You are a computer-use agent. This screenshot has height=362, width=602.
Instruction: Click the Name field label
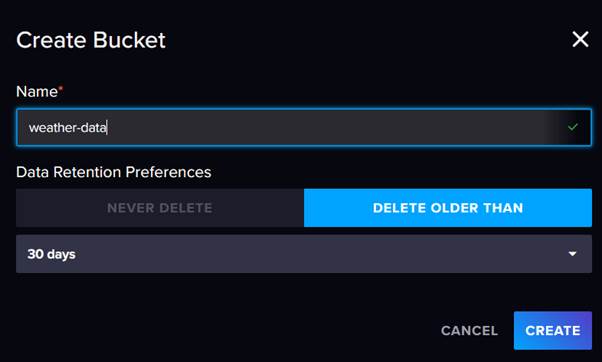(x=37, y=92)
